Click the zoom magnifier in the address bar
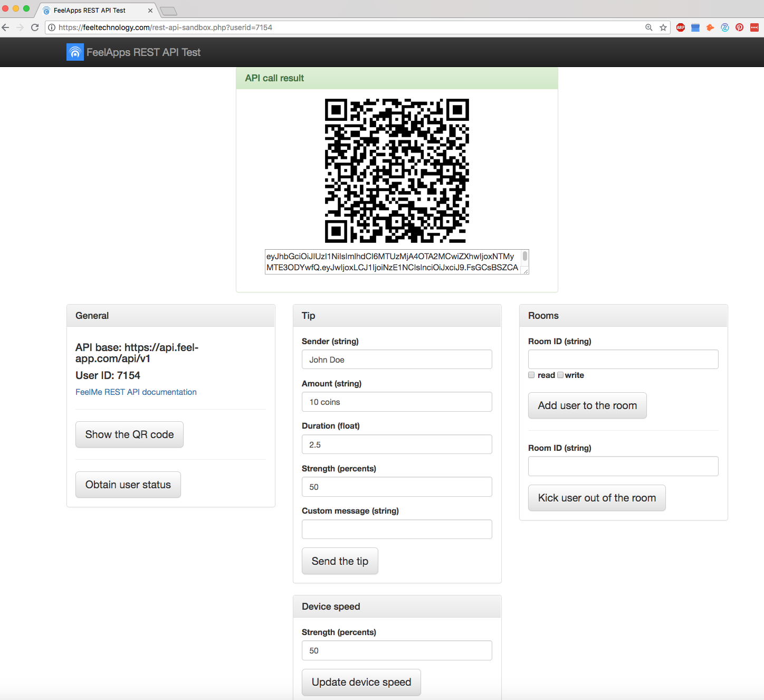 click(649, 27)
